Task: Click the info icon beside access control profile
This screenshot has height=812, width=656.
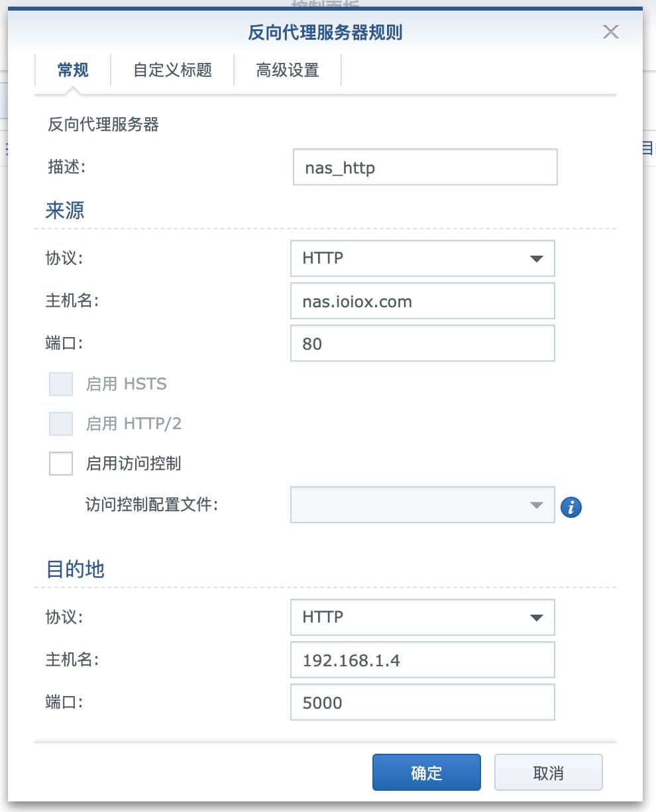Action: [x=571, y=507]
